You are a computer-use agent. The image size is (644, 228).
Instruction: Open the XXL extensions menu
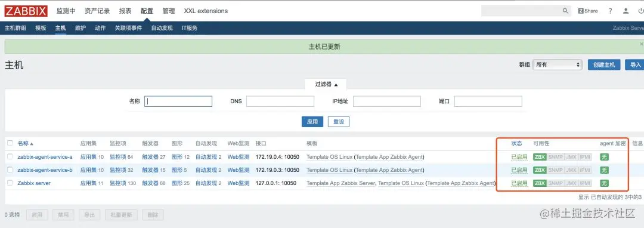click(206, 11)
